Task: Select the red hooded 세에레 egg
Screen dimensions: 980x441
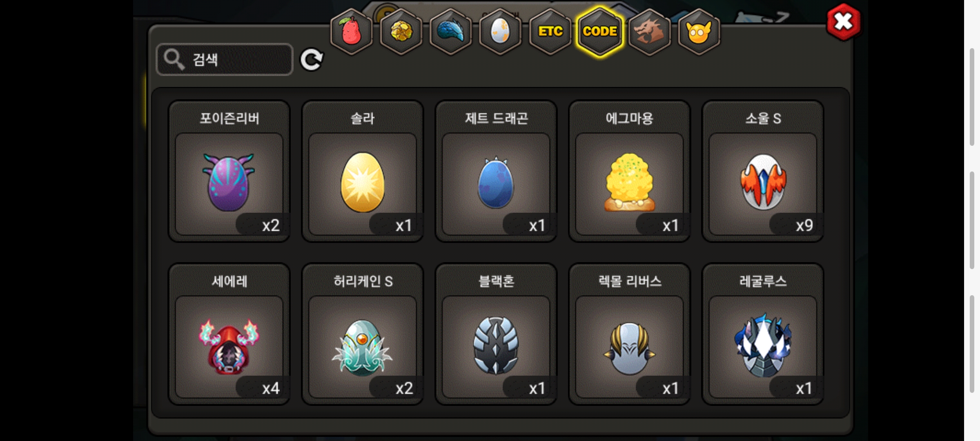Action: (x=229, y=334)
